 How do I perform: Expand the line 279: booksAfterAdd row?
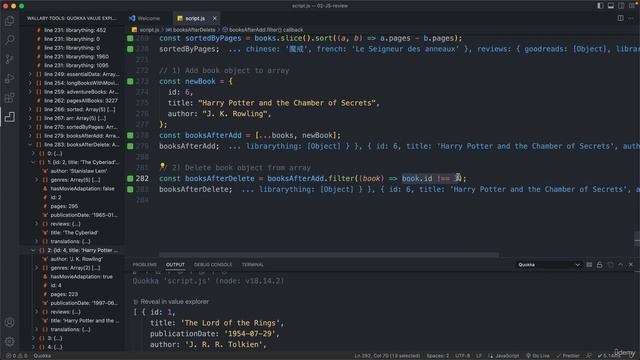click(x=30, y=136)
